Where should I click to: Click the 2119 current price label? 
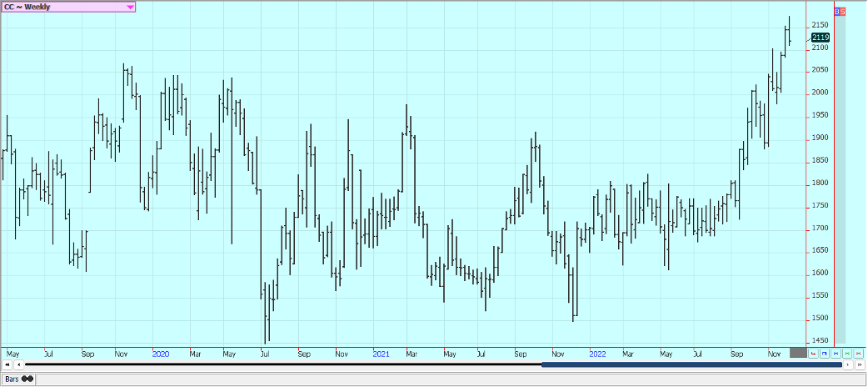pyautogui.click(x=821, y=38)
